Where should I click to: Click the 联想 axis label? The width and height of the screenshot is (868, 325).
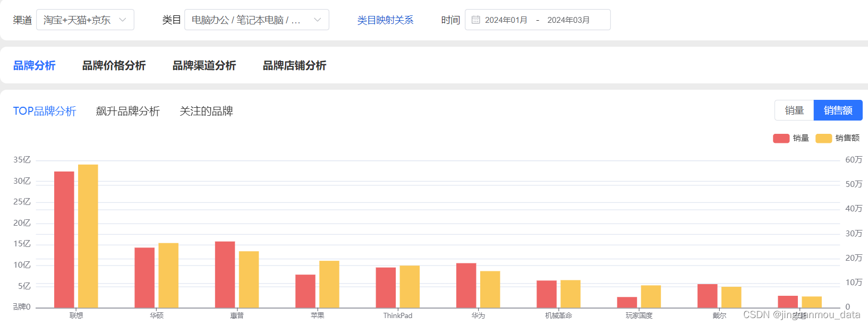[x=76, y=315]
